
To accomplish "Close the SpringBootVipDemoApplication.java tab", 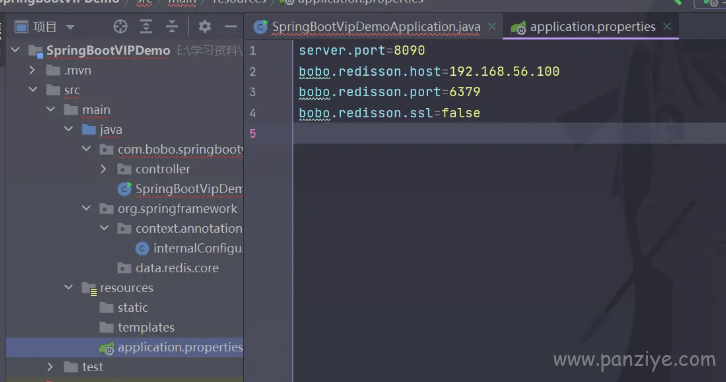I will tap(492, 26).
